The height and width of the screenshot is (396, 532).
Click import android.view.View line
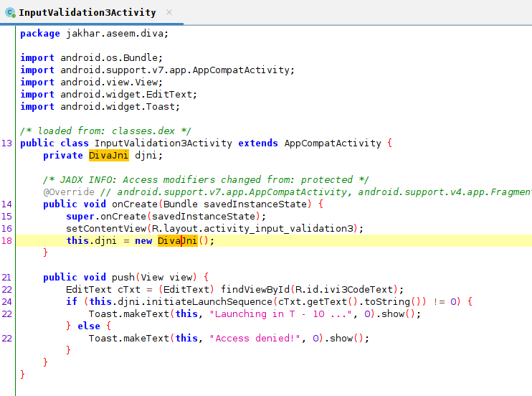pos(91,82)
